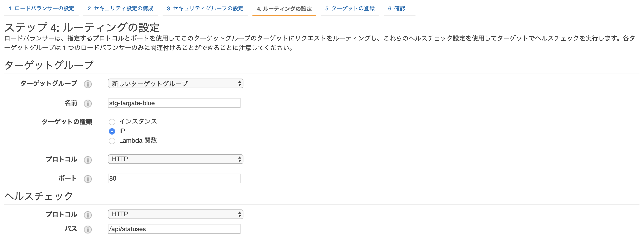Viewport: 644px width, 242px height.
Task: Click info icon next to ターゲットグループ label
Action: point(88,84)
